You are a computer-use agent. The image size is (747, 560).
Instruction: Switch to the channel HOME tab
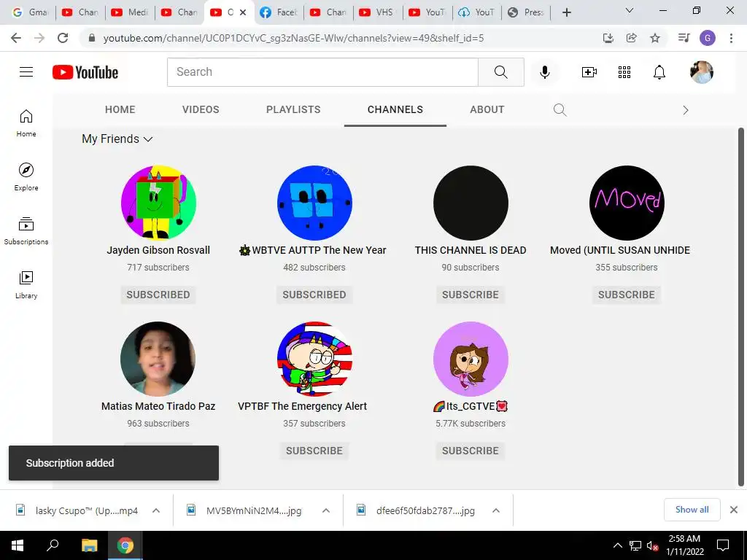click(120, 109)
